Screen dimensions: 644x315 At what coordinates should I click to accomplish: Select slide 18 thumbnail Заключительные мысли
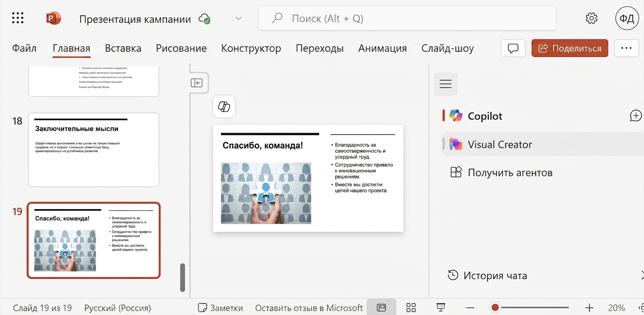[93, 150]
